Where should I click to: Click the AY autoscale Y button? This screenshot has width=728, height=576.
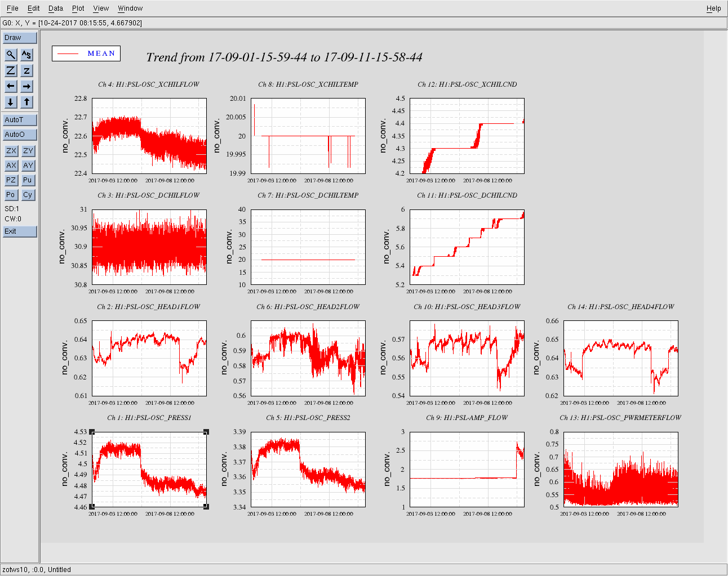point(28,166)
